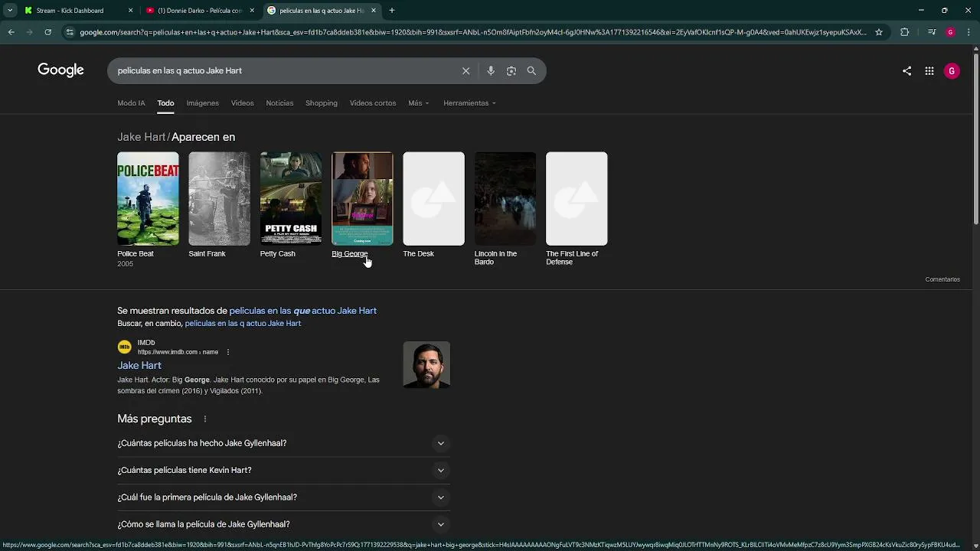
Task: Open the Police Beat movie poster
Action: [x=148, y=199]
